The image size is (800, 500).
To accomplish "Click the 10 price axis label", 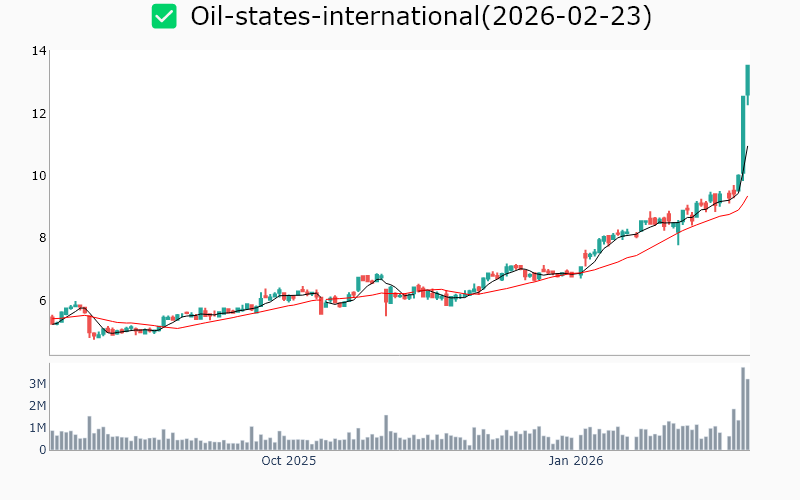I will click(x=39, y=176).
